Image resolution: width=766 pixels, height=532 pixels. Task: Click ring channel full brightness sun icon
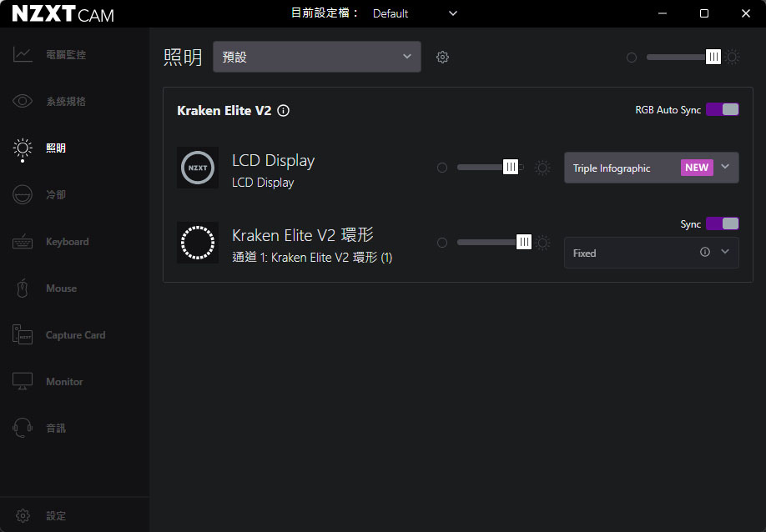[542, 243]
